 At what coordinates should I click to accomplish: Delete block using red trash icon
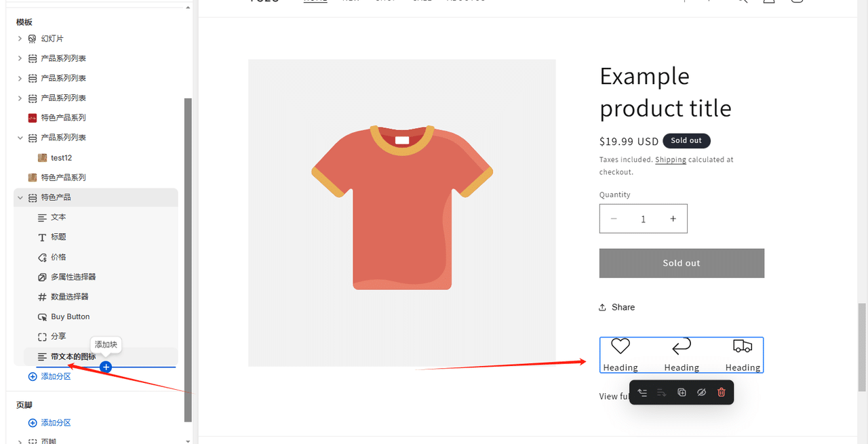click(721, 392)
